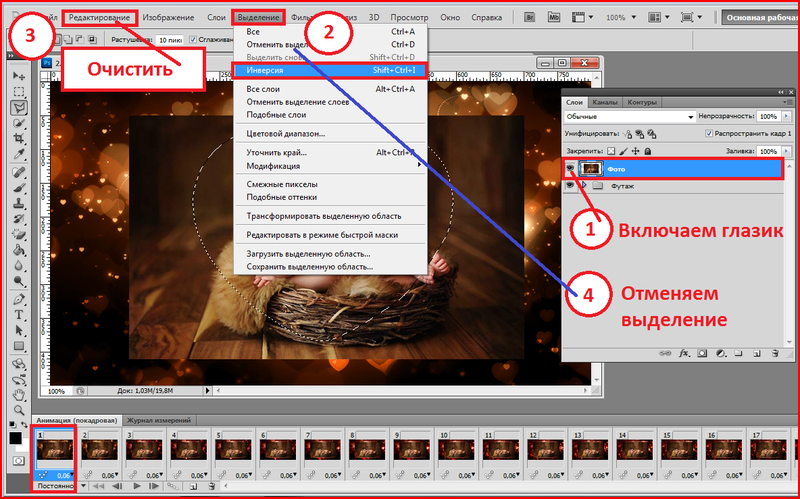
Task: Open document info arrow in status bar
Action: point(208,391)
